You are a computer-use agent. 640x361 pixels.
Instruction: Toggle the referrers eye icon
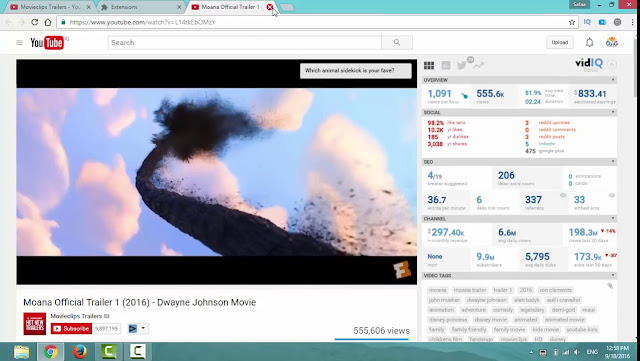[563, 196]
